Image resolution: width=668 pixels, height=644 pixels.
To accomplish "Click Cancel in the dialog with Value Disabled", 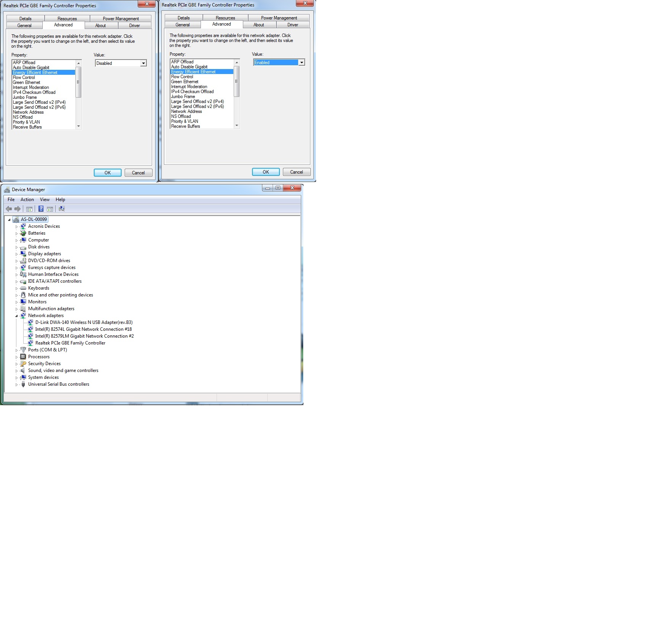I will pyautogui.click(x=138, y=173).
